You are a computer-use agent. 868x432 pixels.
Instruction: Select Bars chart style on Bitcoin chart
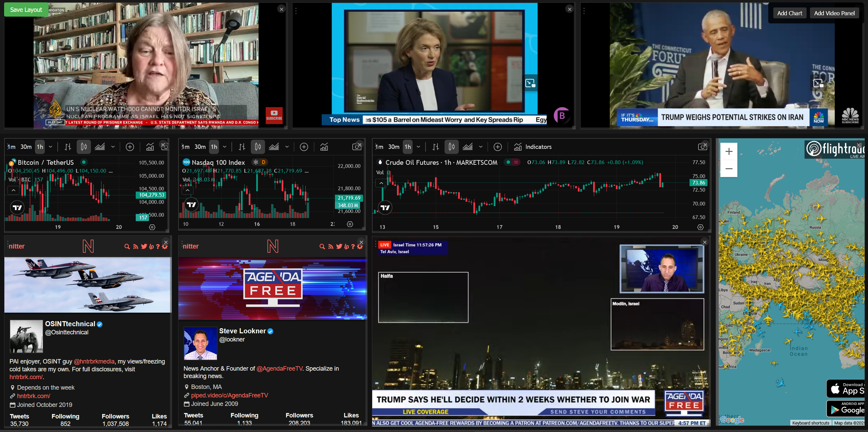(x=68, y=147)
